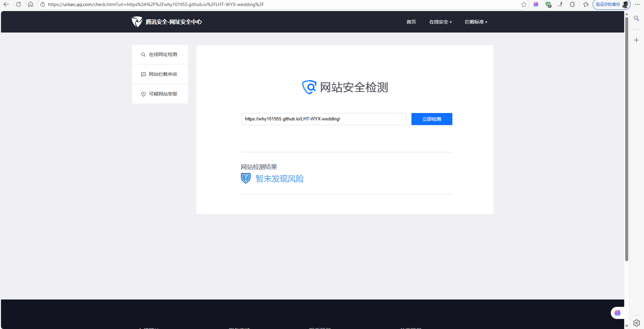Go back using the browser back arrow
This screenshot has height=329, width=644.
[x=6, y=4]
